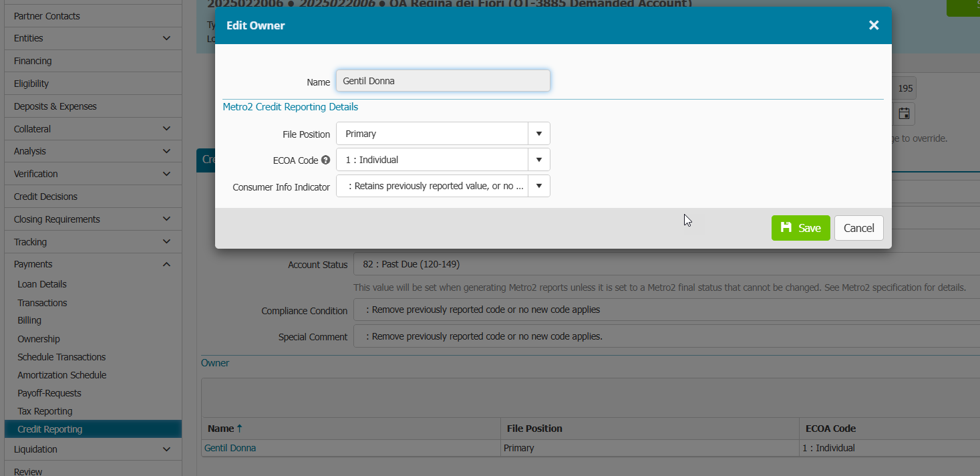Cancel the Edit Owner dialog
Viewport: 980px width, 476px height.
click(x=859, y=228)
